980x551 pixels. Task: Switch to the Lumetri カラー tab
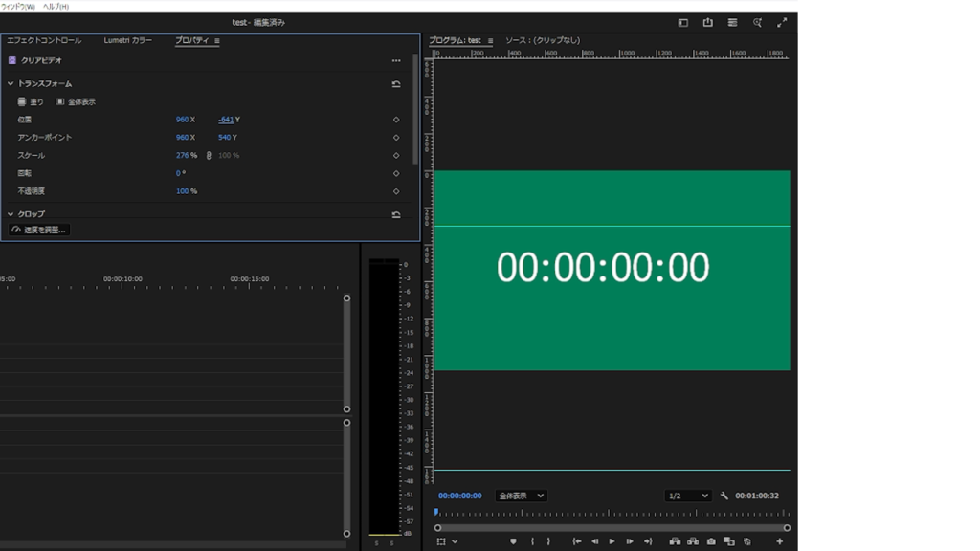(127, 40)
